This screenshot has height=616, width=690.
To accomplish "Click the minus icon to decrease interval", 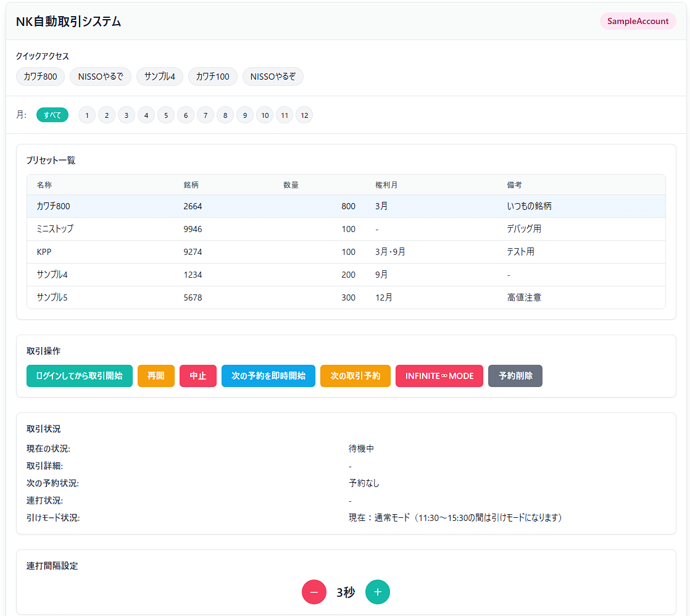I will pyautogui.click(x=314, y=591).
